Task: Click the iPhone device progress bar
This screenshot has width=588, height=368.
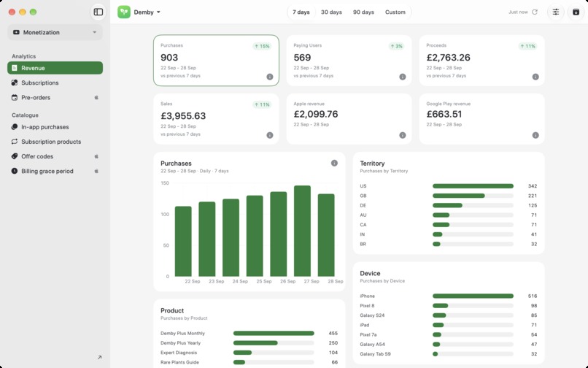Action: click(x=473, y=296)
